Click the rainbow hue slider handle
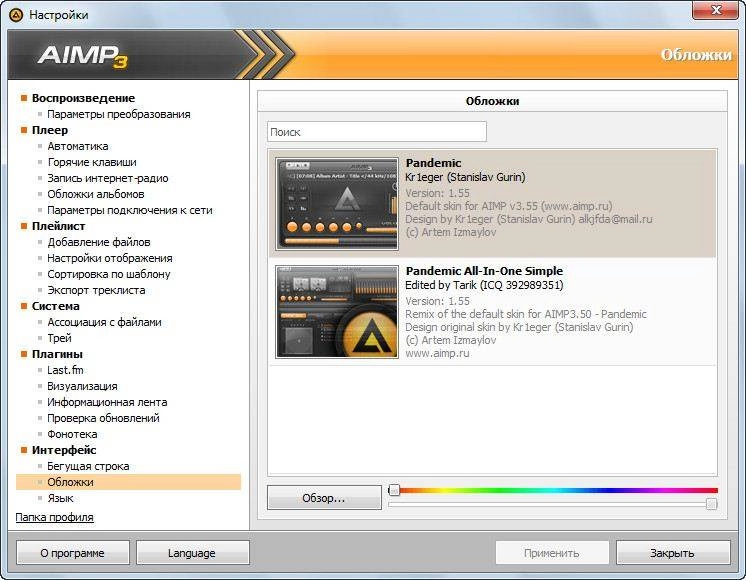The height and width of the screenshot is (580, 746). point(394,490)
